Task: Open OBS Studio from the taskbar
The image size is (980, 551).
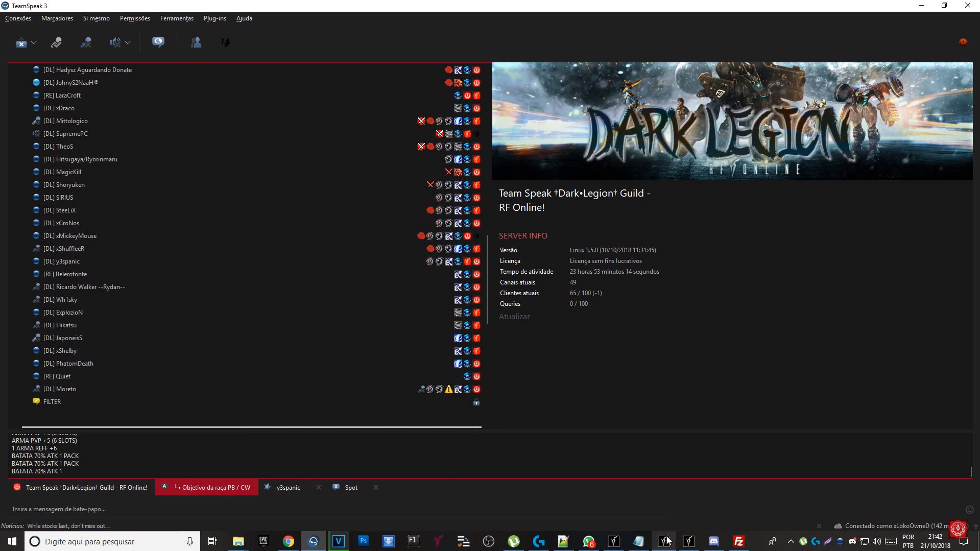Action: pyautogui.click(x=489, y=541)
